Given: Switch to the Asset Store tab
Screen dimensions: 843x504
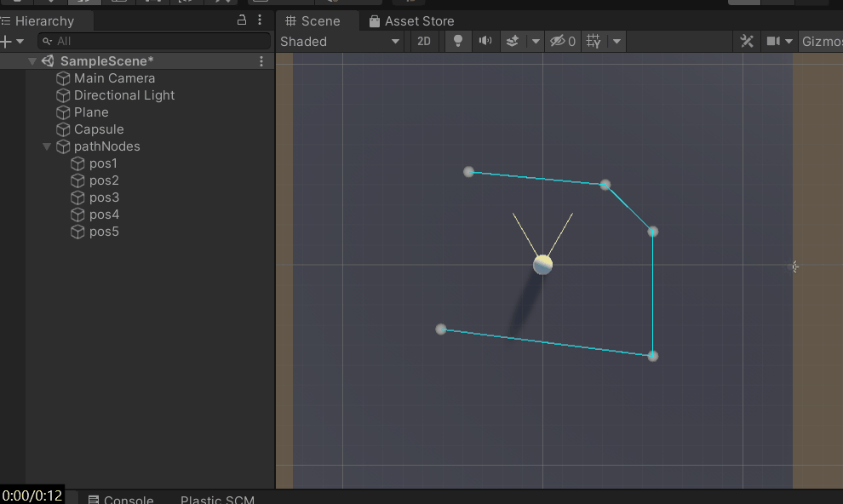Looking at the screenshot, I should [x=412, y=21].
